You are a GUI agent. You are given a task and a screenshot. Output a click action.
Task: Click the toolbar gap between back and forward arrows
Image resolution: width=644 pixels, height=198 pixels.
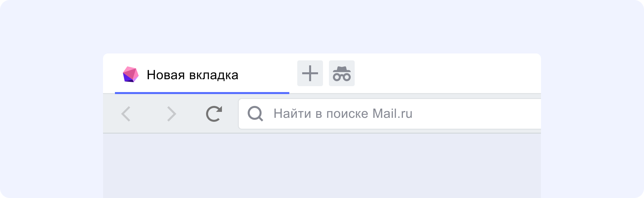point(149,114)
